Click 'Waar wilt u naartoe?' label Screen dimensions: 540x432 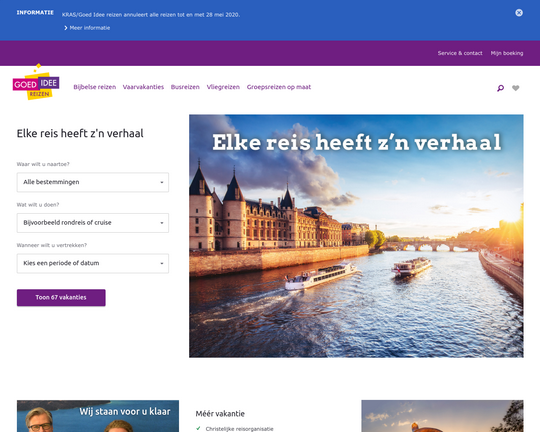tap(43, 164)
